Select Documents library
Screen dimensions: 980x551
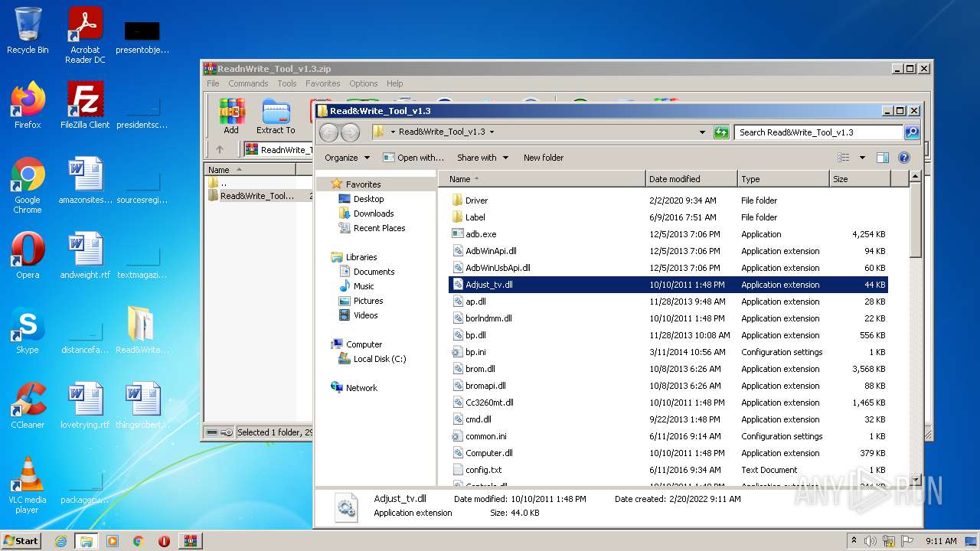pyautogui.click(x=374, y=272)
